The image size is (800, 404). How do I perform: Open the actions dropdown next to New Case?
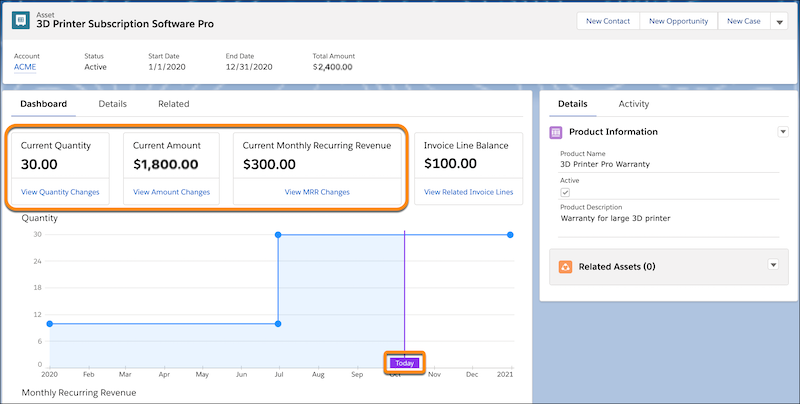click(x=779, y=21)
